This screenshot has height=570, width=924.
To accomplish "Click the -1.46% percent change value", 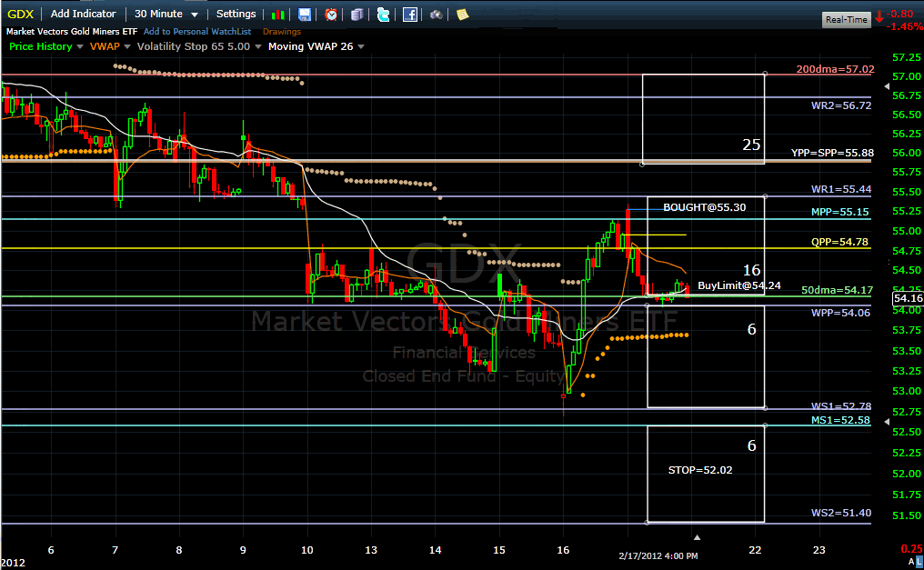I will [x=905, y=26].
